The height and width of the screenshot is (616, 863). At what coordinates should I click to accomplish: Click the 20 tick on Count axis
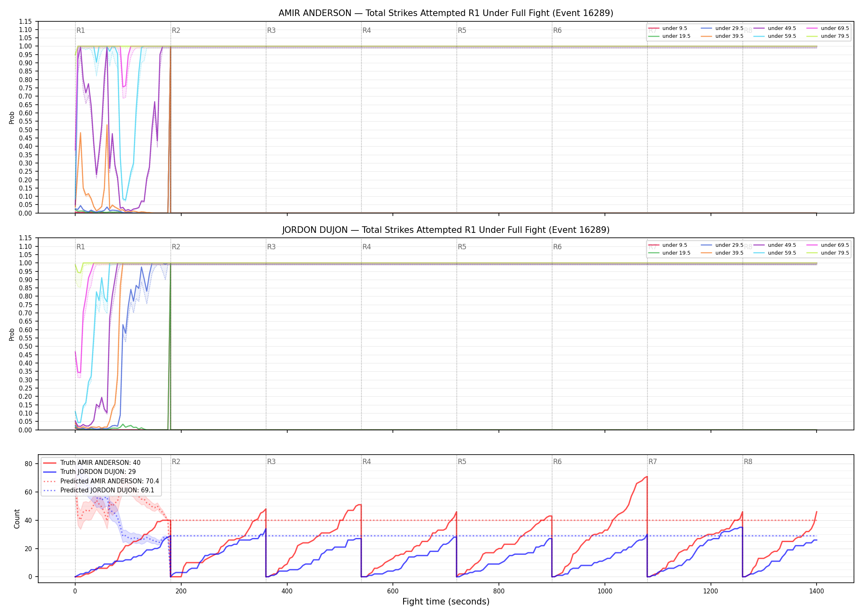pos(28,549)
